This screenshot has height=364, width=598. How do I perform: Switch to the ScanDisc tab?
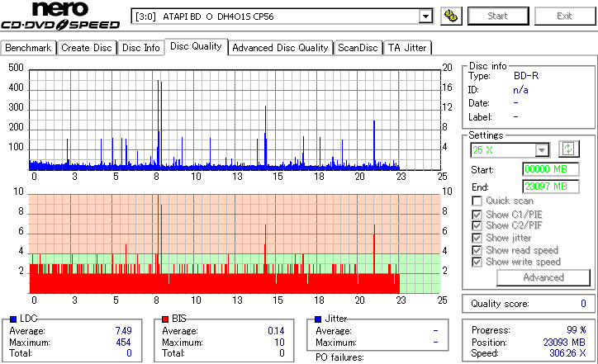click(358, 48)
